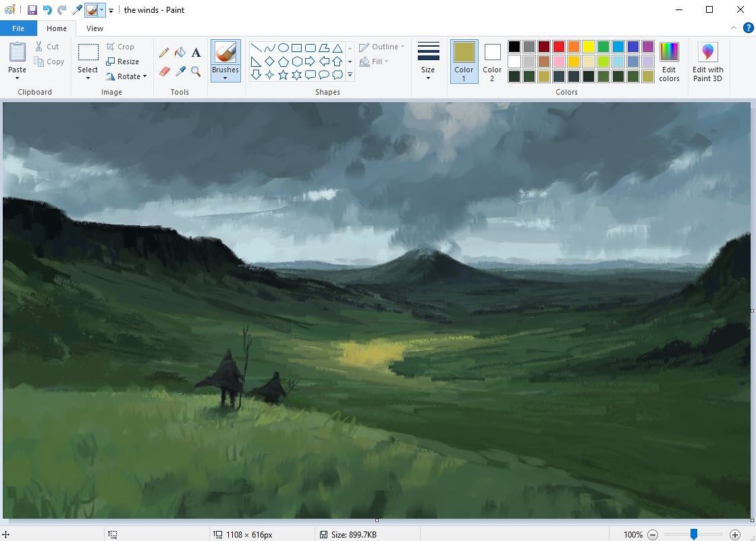The height and width of the screenshot is (541, 756).
Task: Click the Redo arrow in title bar
Action: (61, 9)
